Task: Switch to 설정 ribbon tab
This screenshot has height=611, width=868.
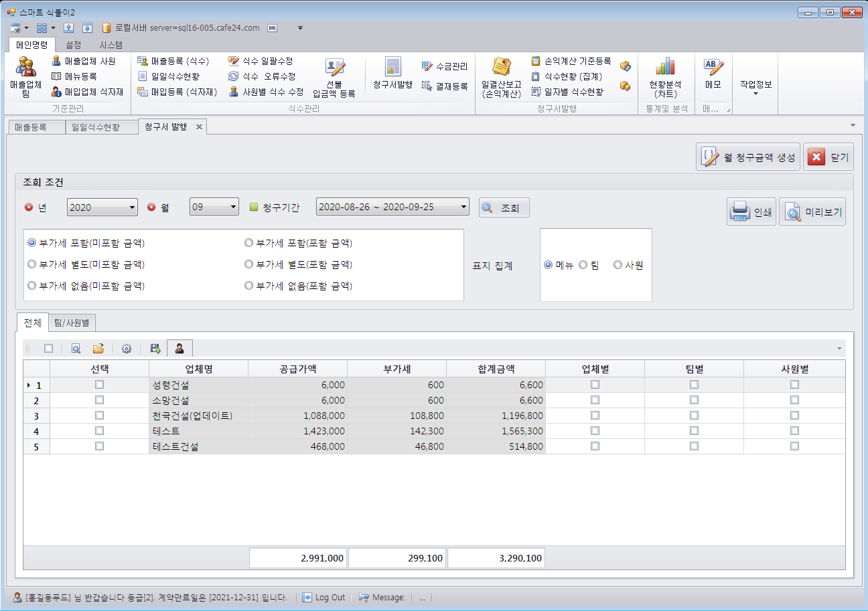Action: tap(74, 45)
